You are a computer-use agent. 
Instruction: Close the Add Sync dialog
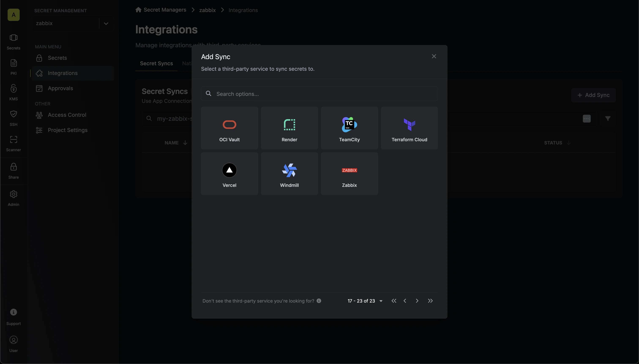pyautogui.click(x=434, y=57)
